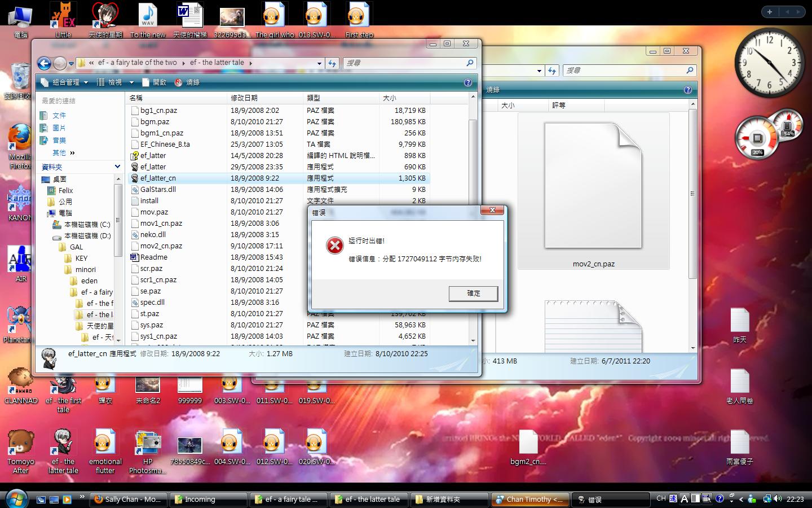
Task: Select neko.dll file
Action: pyautogui.click(x=153, y=235)
